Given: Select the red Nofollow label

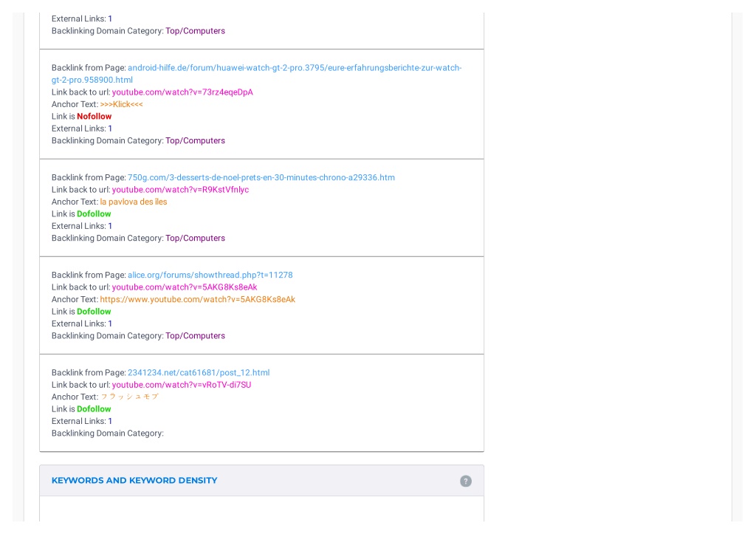Looking at the screenshot, I should coord(94,116).
